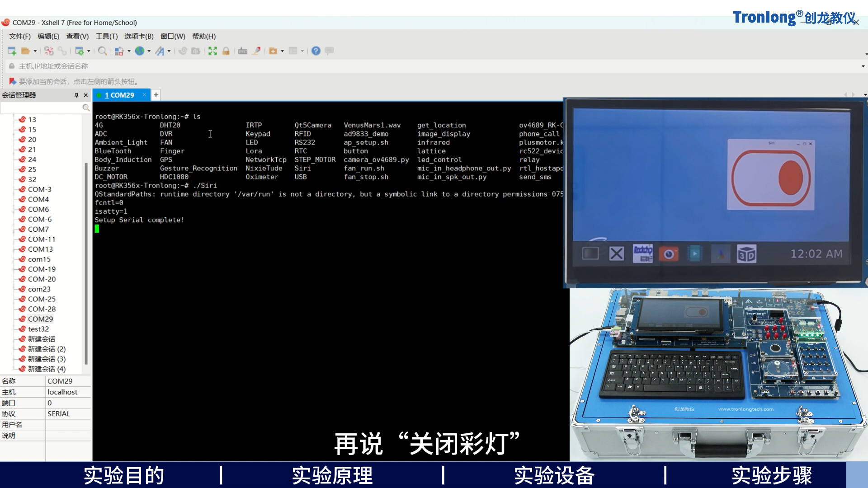Image resolution: width=868 pixels, height=488 pixels.
Task: Click the search/find toolbar icon
Action: pos(102,51)
